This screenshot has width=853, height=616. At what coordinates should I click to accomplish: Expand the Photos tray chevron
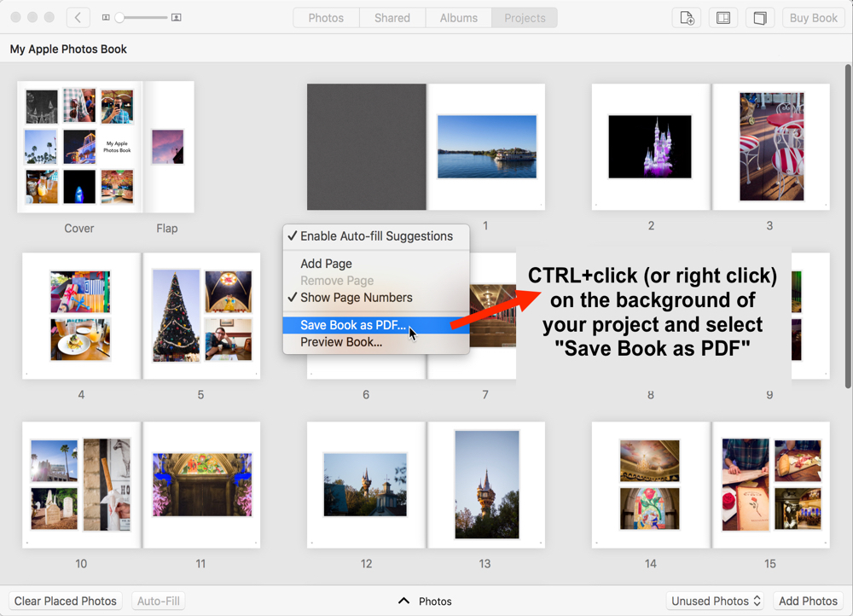(x=404, y=601)
